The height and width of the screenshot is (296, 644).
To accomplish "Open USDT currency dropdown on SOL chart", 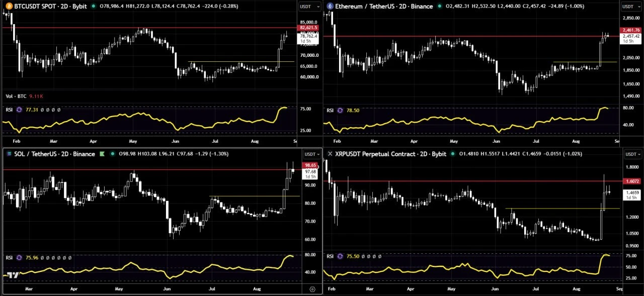I will click(x=311, y=154).
